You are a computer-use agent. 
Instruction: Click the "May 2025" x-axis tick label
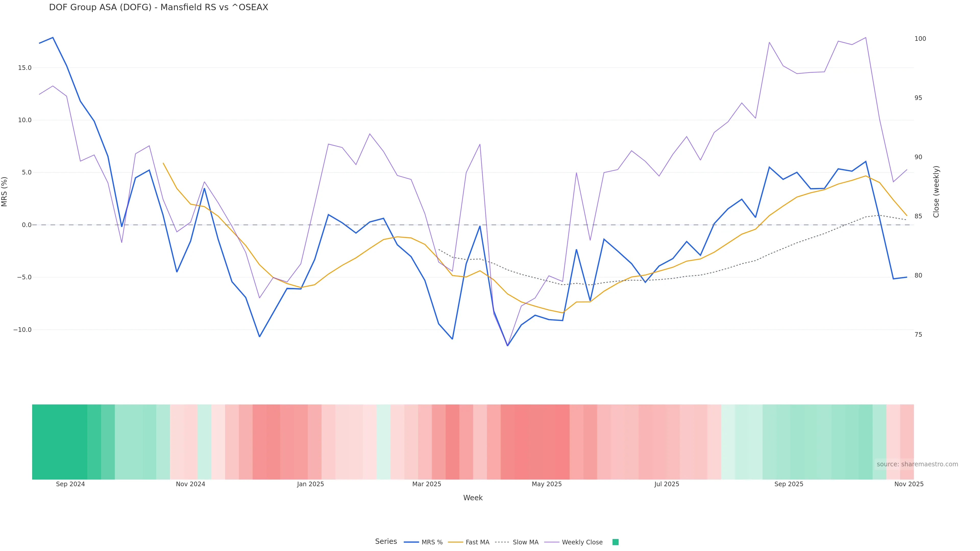(547, 484)
